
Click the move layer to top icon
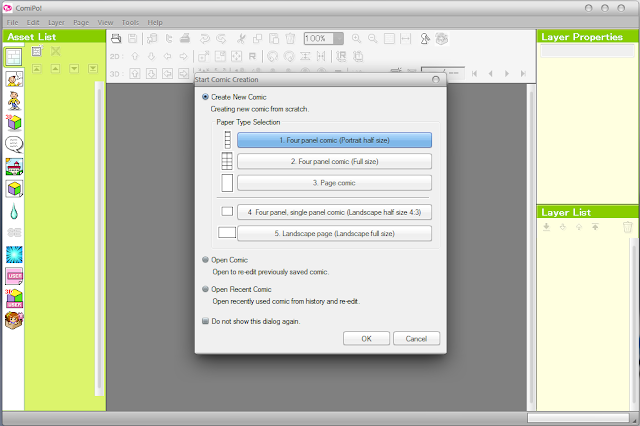pyautogui.click(x=595, y=226)
